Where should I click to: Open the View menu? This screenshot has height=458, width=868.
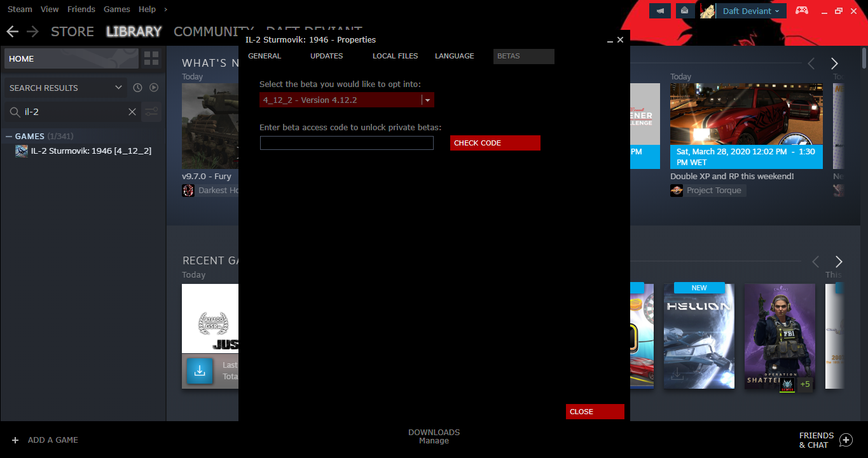(x=50, y=10)
